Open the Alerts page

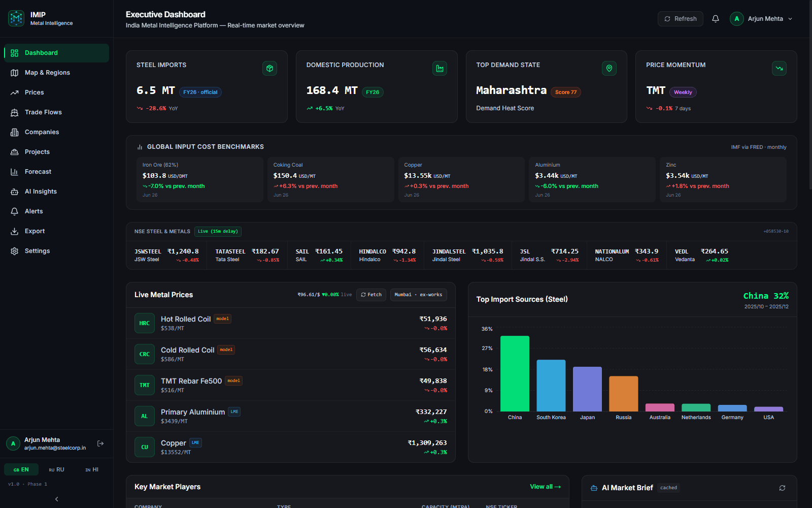coord(56,211)
